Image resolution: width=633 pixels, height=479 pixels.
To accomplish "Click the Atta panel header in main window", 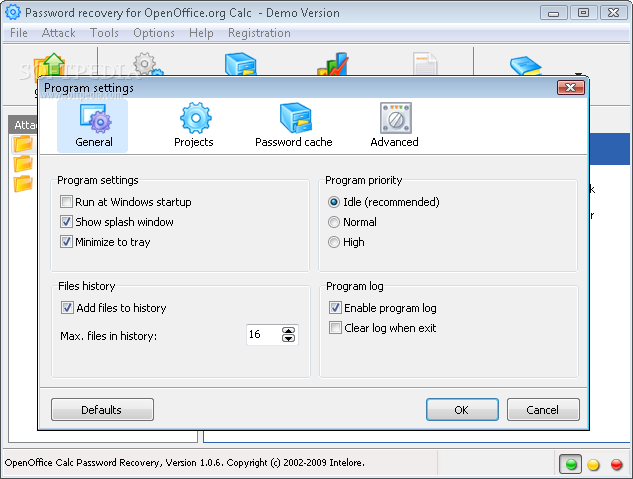I will 24,125.
